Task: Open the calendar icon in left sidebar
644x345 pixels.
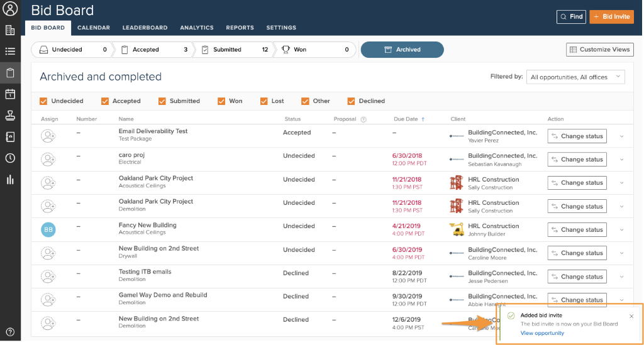Action: (x=10, y=94)
